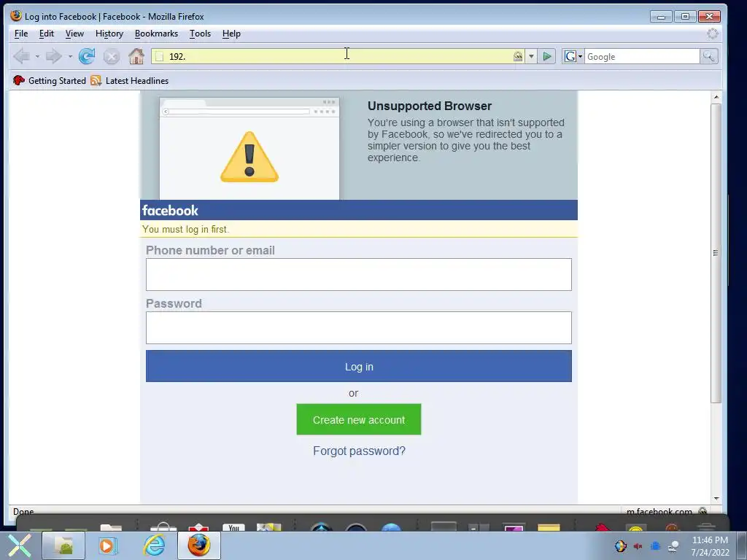The image size is (747, 560).
Task: Click the Done status text
Action: click(23, 511)
